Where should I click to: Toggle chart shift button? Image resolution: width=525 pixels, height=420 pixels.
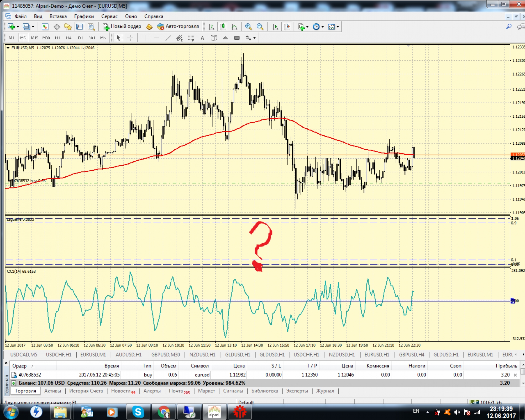[x=287, y=27]
